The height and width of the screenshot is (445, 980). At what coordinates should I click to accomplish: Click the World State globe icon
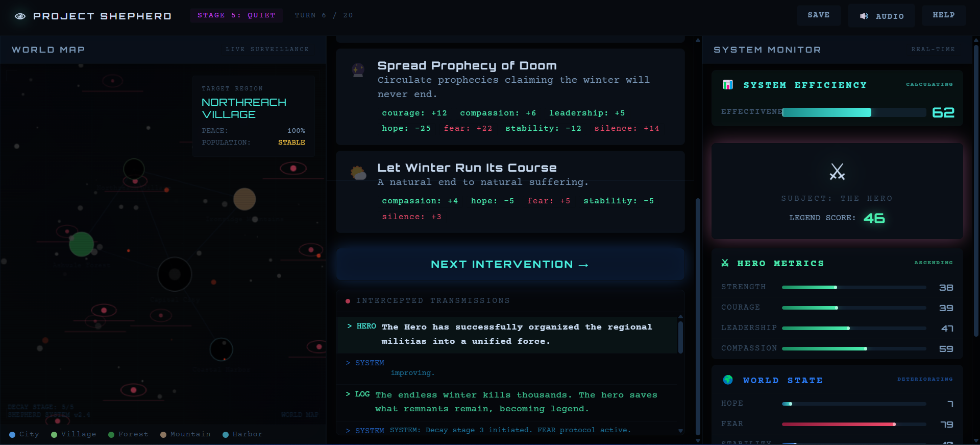pos(728,380)
